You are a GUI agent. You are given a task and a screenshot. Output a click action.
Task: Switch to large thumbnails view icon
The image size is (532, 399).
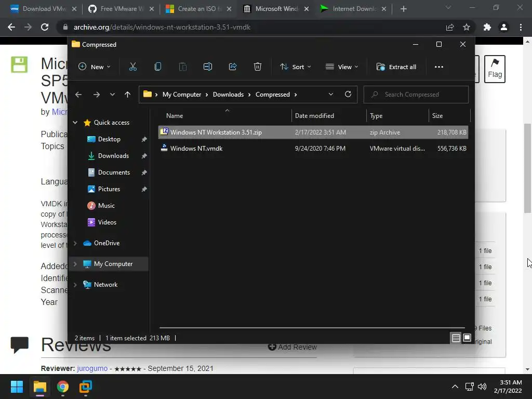pos(467,338)
